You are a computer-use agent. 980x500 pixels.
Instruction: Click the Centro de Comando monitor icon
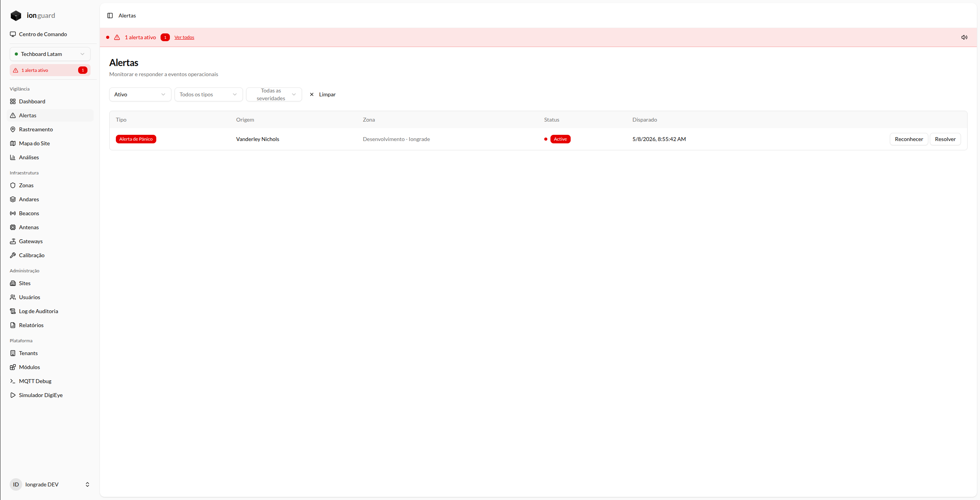[x=13, y=34]
